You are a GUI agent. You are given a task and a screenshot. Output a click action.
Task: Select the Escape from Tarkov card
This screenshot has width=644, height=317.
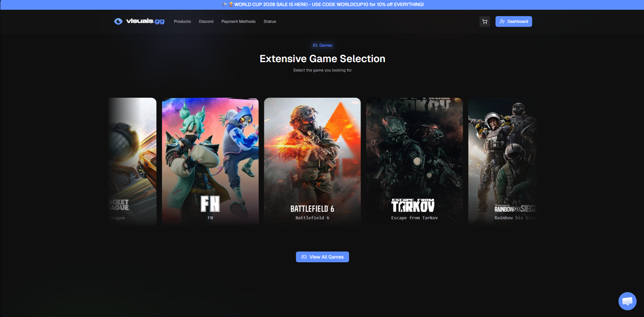(415, 161)
